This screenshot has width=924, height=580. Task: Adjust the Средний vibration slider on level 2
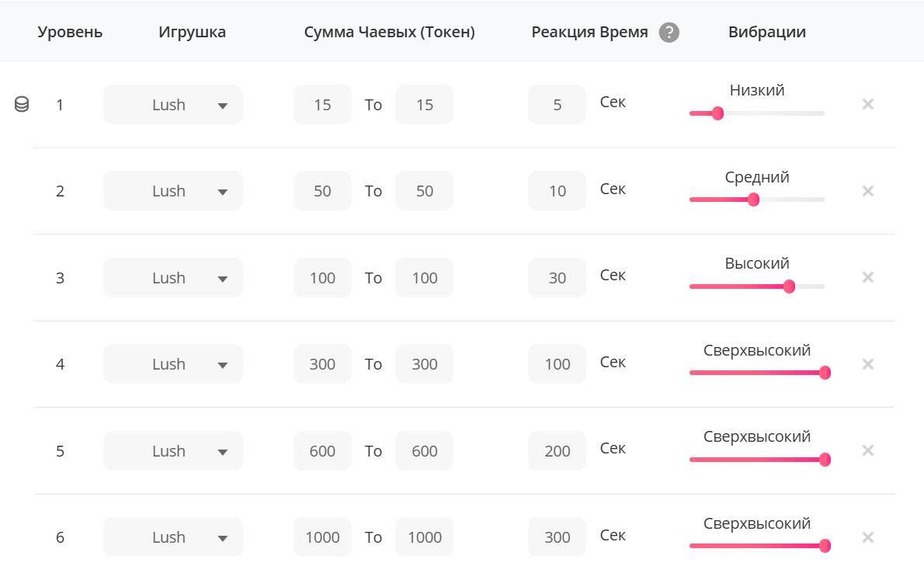pos(752,200)
